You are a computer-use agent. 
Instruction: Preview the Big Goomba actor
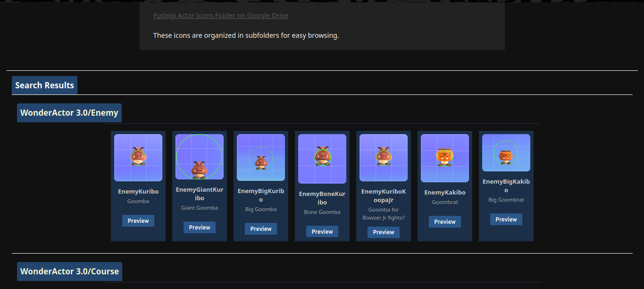[261, 229]
